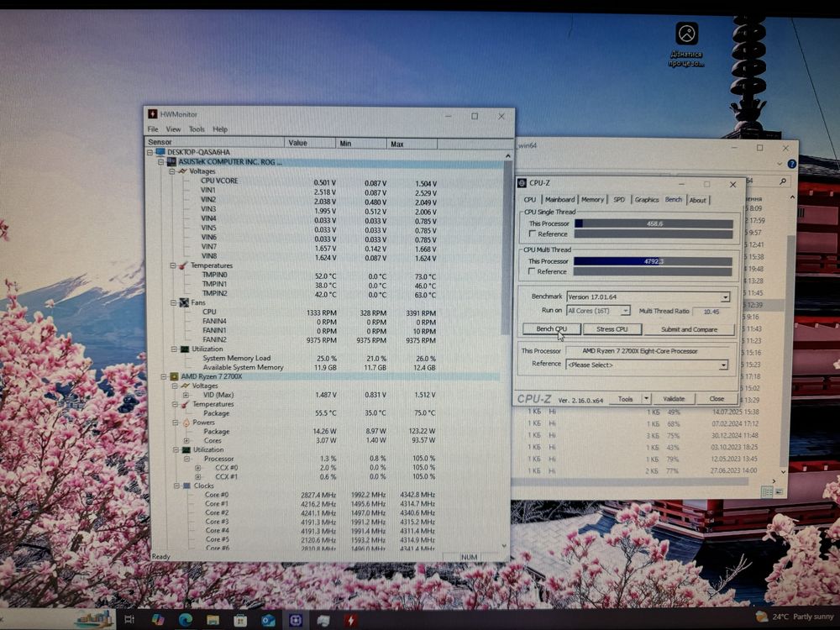Open the Run on All Cores dropdown
840x630 pixels.
(625, 311)
